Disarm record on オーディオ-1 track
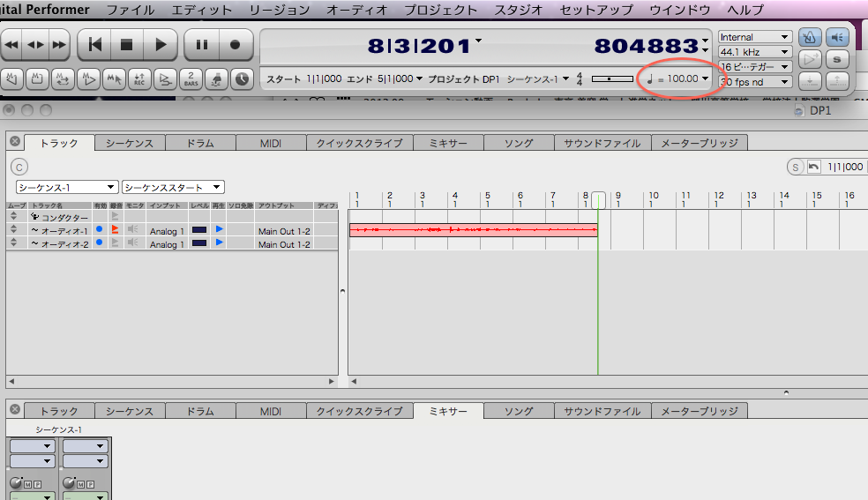This screenshot has width=868, height=500. point(116,229)
